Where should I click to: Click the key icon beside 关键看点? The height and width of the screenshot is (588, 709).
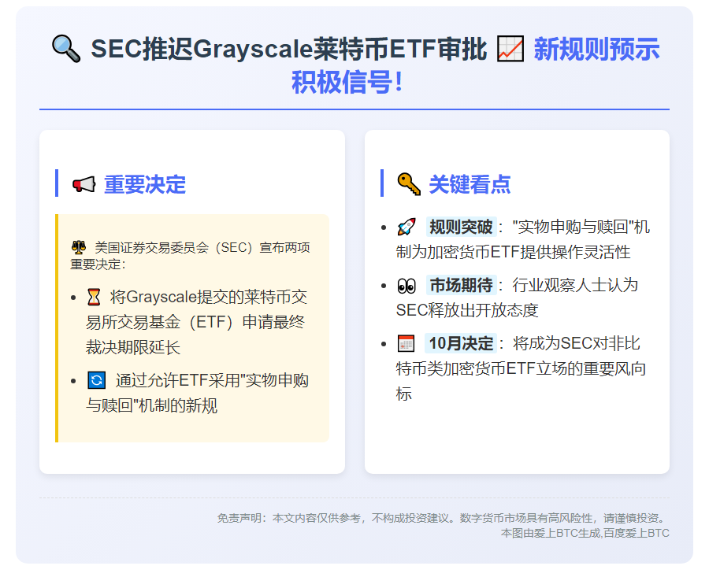click(x=409, y=184)
